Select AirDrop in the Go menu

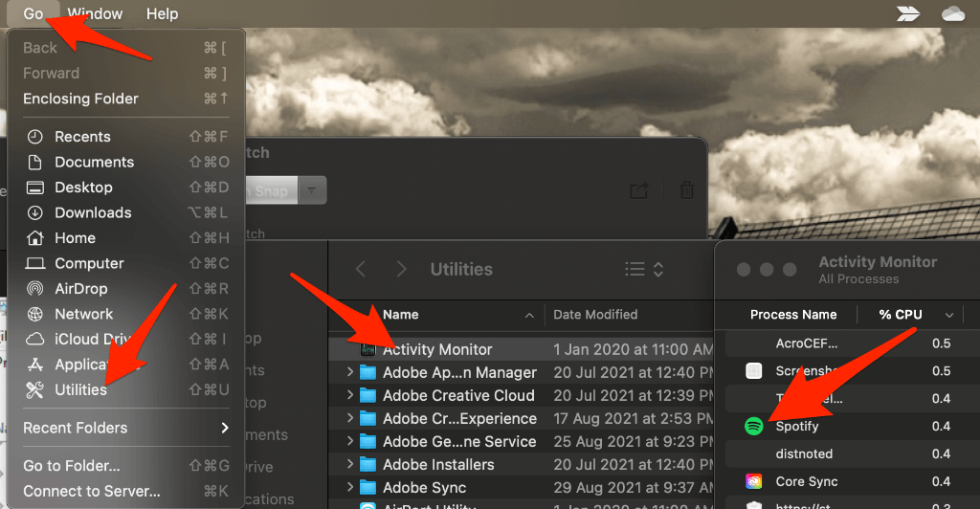(x=125, y=289)
